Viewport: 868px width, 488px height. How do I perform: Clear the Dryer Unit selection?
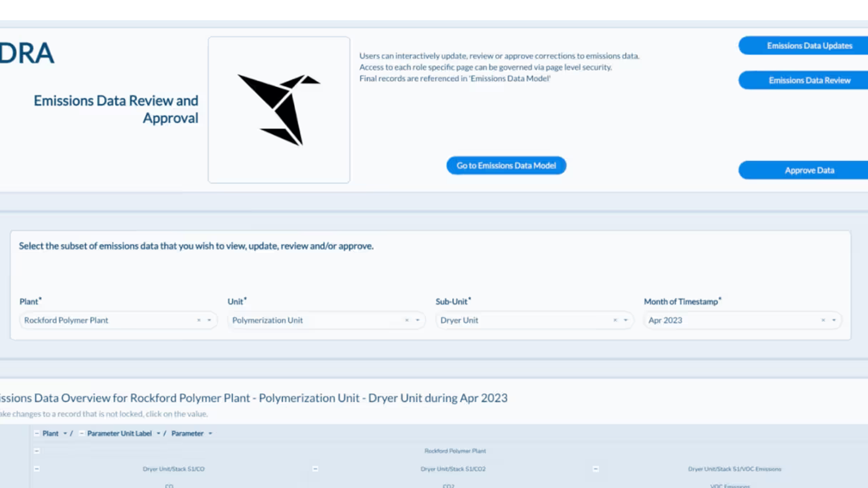(x=615, y=320)
